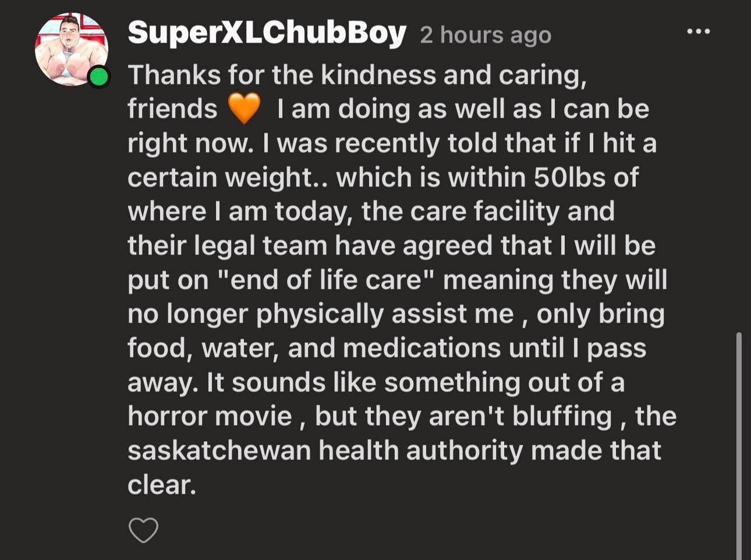The width and height of the screenshot is (751, 560).
Task: Open SuperXLChubBoy's profile picture
Action: pos(71,49)
